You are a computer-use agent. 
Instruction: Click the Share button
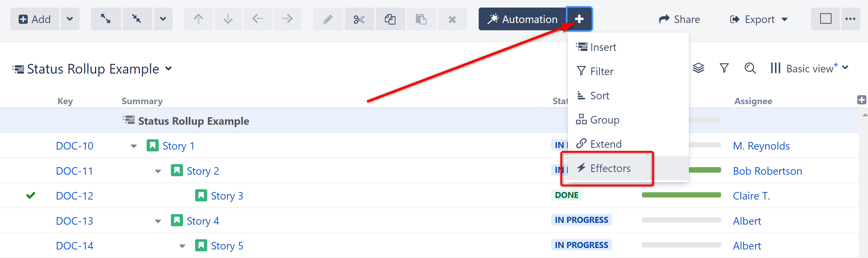(679, 19)
